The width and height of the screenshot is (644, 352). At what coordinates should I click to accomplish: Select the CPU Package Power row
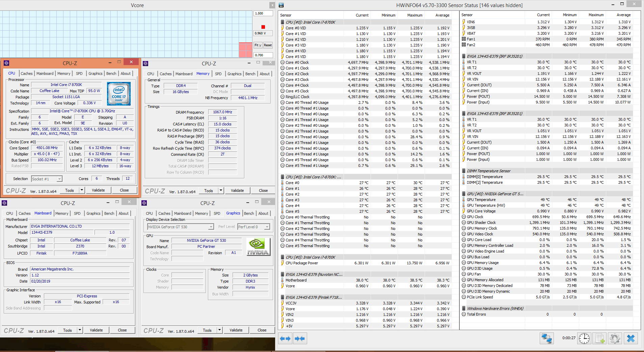[366, 263]
